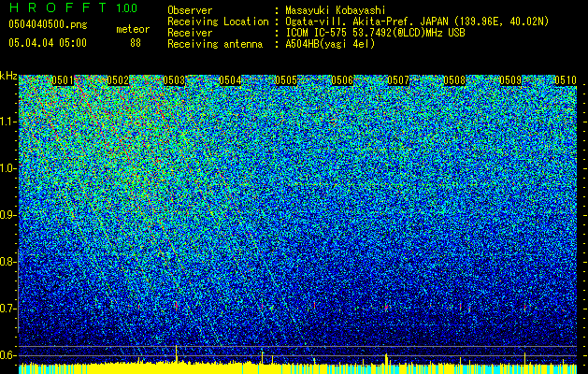
Task: Click the kHz axis unit label
Action: (8, 76)
